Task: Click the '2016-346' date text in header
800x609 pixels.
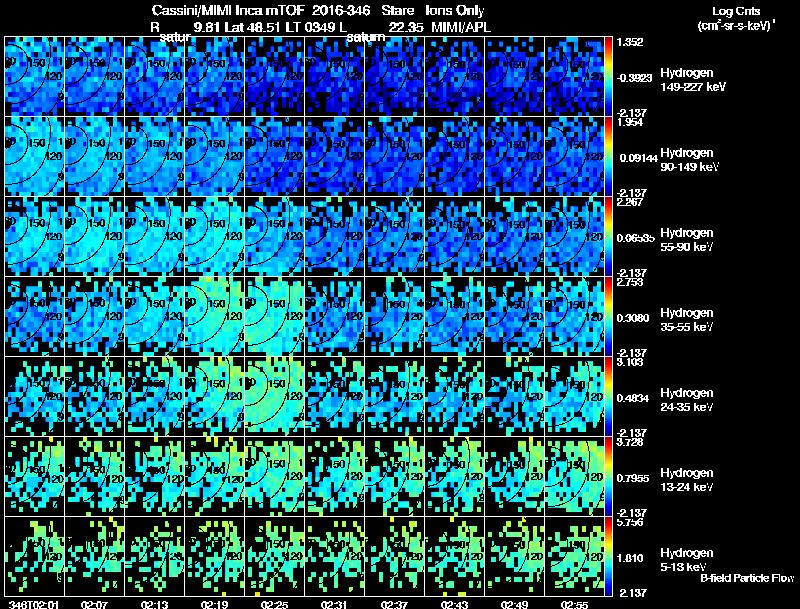Action: click(341, 10)
